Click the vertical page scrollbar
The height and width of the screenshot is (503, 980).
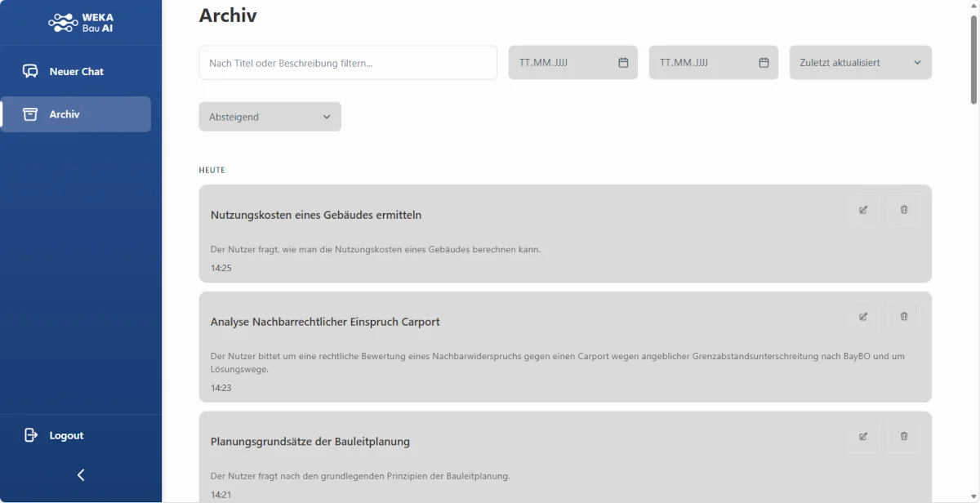(x=973, y=61)
